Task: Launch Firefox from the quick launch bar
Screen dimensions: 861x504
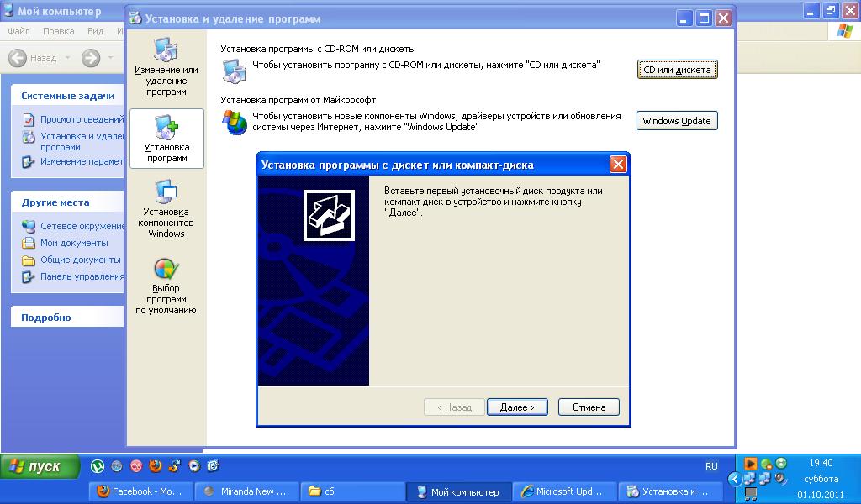Action: (156, 466)
